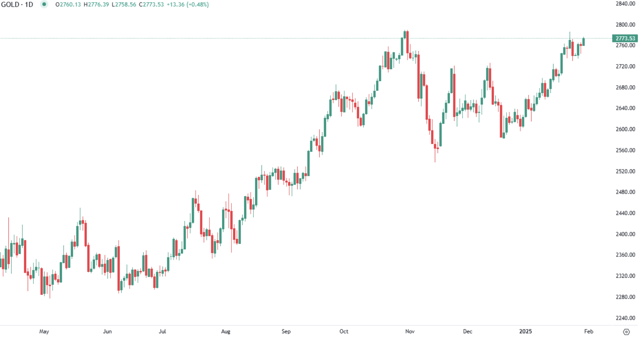Select Feb on the time axis

coord(589,331)
